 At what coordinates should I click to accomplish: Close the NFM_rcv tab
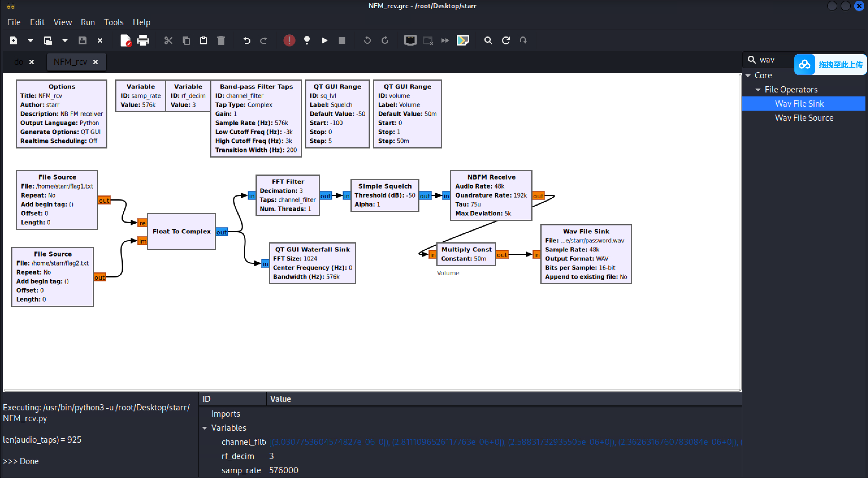95,62
